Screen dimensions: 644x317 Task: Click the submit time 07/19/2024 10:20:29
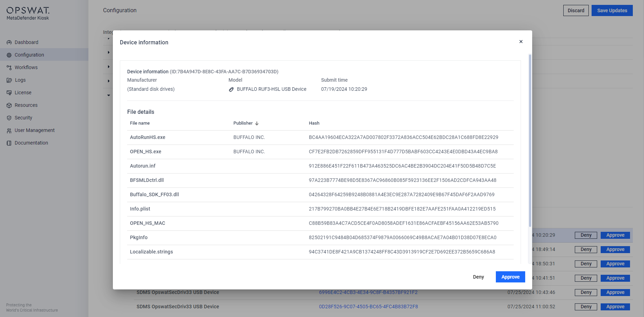344,89
